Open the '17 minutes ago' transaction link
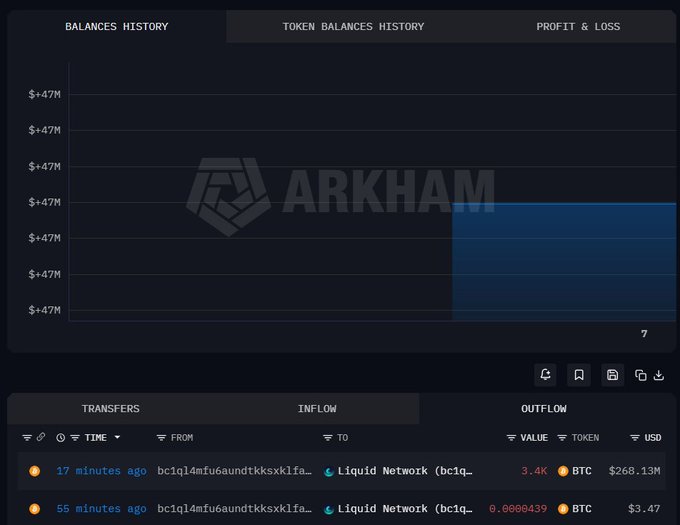The height and width of the screenshot is (525, 680). 101,471
